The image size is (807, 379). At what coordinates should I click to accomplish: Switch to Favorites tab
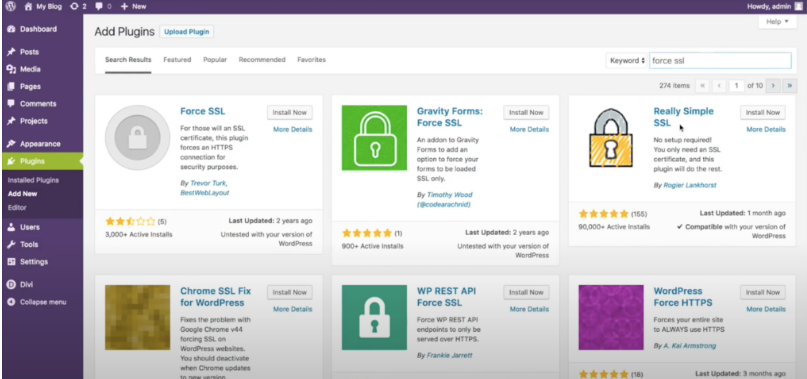311,60
